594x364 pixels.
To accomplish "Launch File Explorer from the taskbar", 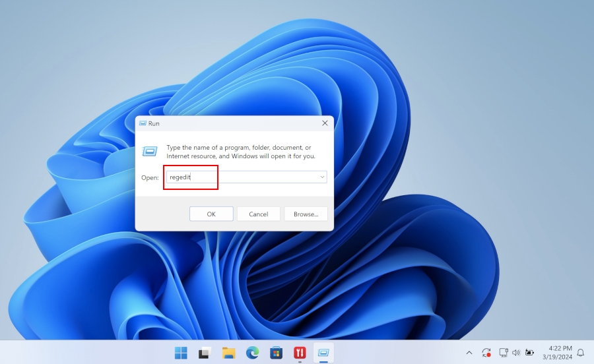I will tap(228, 353).
